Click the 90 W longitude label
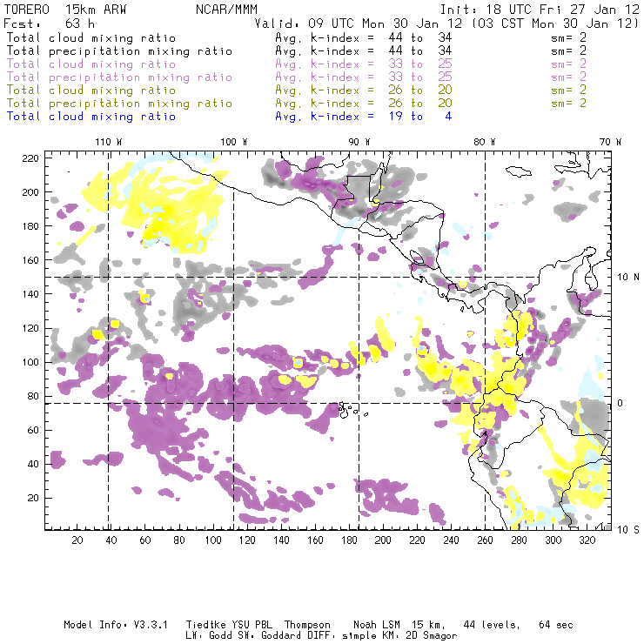The image size is (644, 644). 359,142
